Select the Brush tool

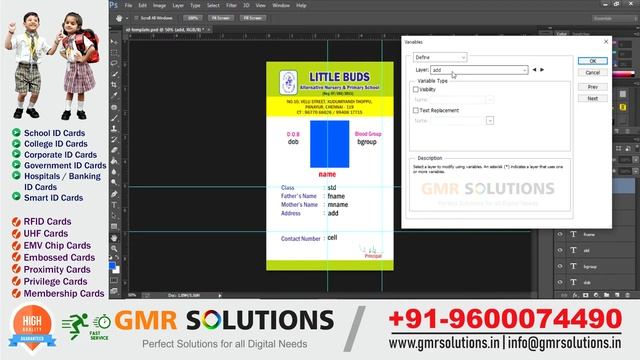point(114,118)
